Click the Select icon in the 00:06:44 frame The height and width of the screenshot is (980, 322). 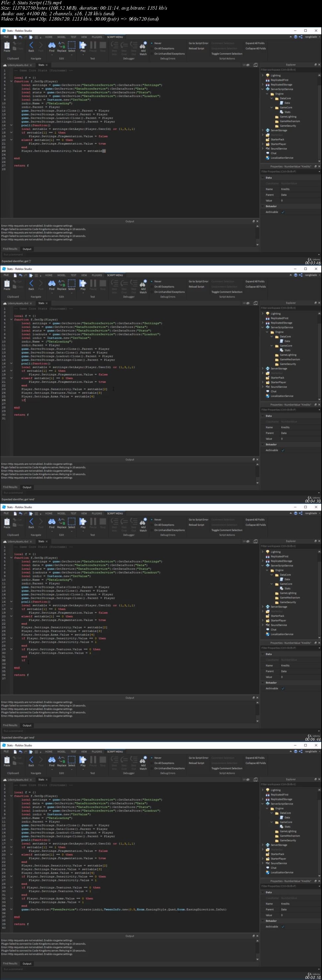72,521
